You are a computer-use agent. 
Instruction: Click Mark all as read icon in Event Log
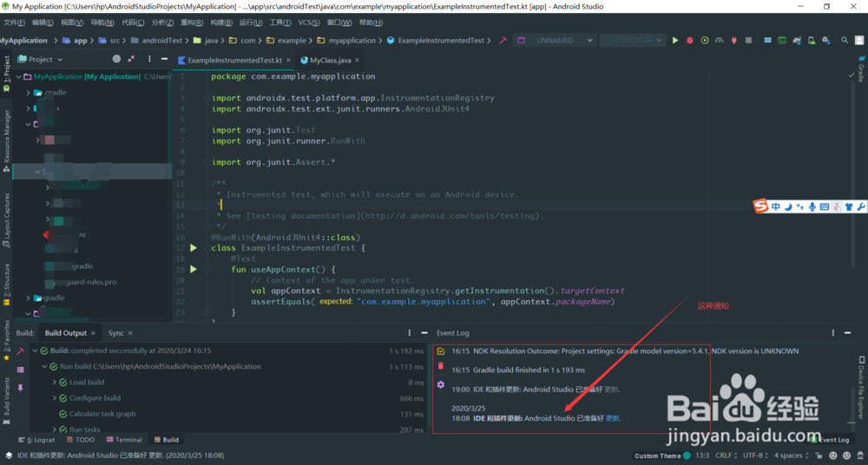coord(441,351)
